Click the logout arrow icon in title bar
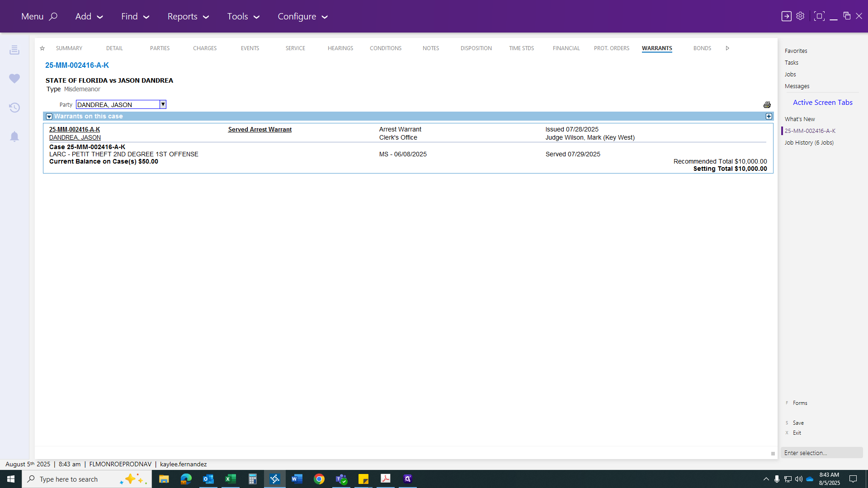 [x=787, y=16]
